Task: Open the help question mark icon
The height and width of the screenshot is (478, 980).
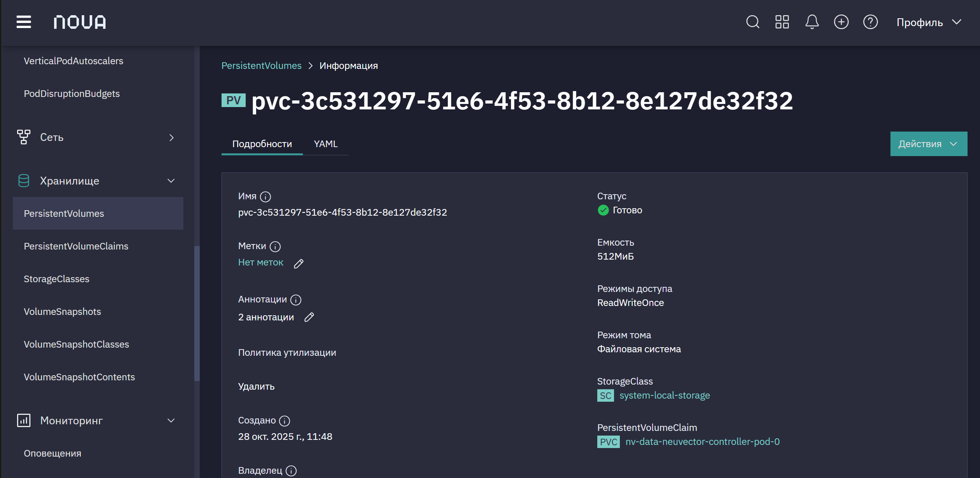Action: [870, 22]
